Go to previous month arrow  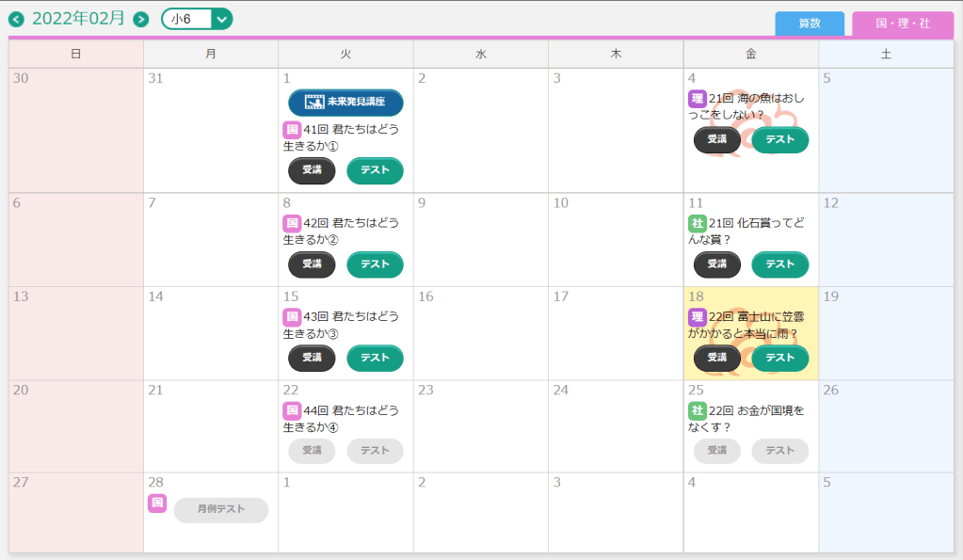point(16,19)
